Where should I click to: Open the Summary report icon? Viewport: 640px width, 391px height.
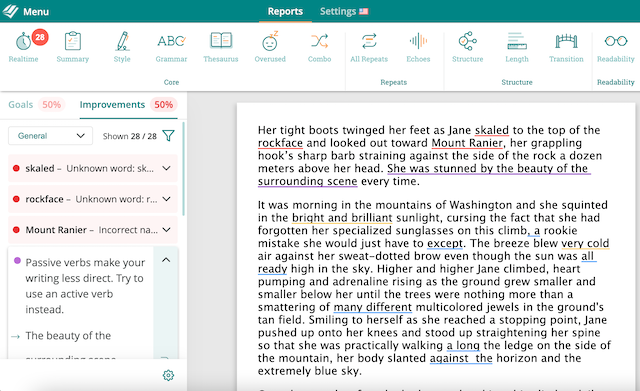pos(73,41)
